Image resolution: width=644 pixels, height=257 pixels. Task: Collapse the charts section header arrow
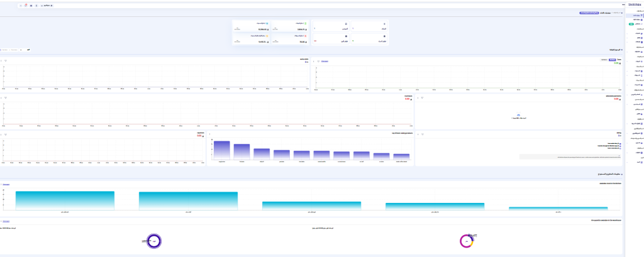pos(622,49)
